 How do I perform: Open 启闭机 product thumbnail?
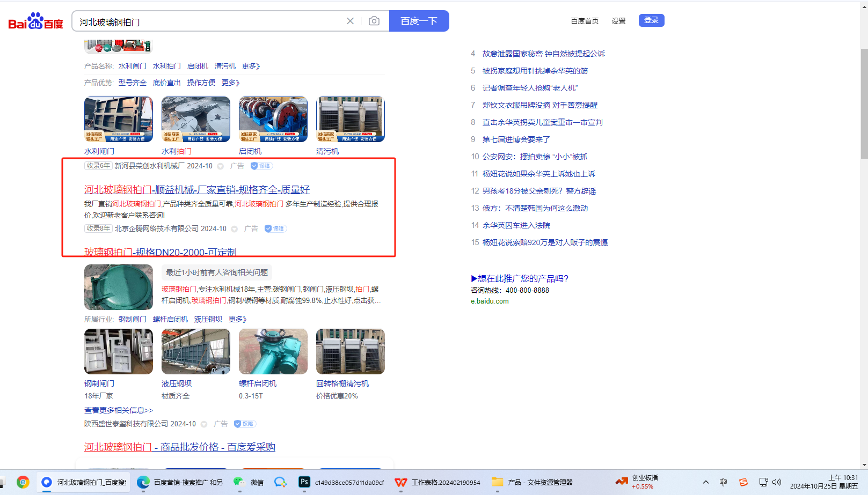pos(273,119)
